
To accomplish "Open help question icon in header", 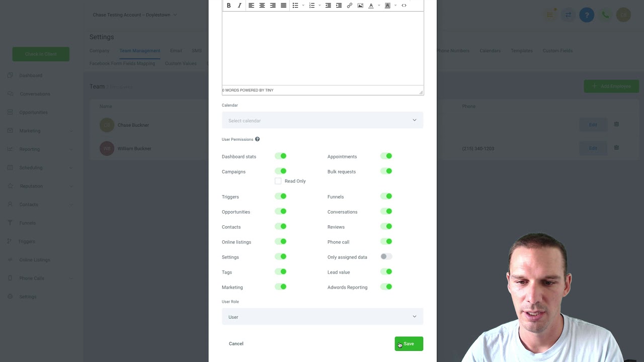I will tap(587, 15).
